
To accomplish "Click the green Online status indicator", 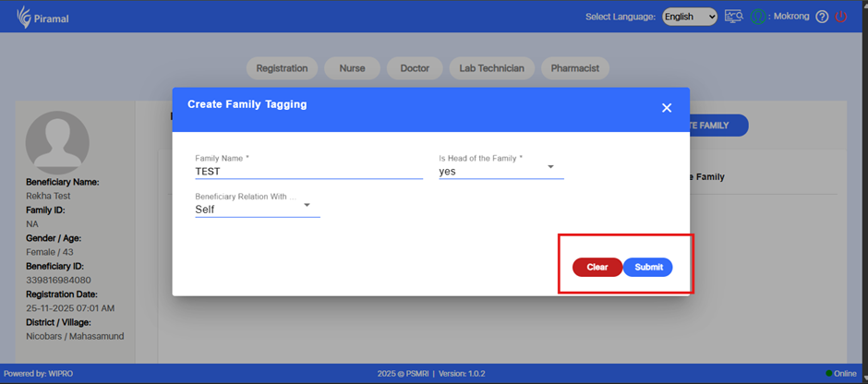I will [828, 374].
